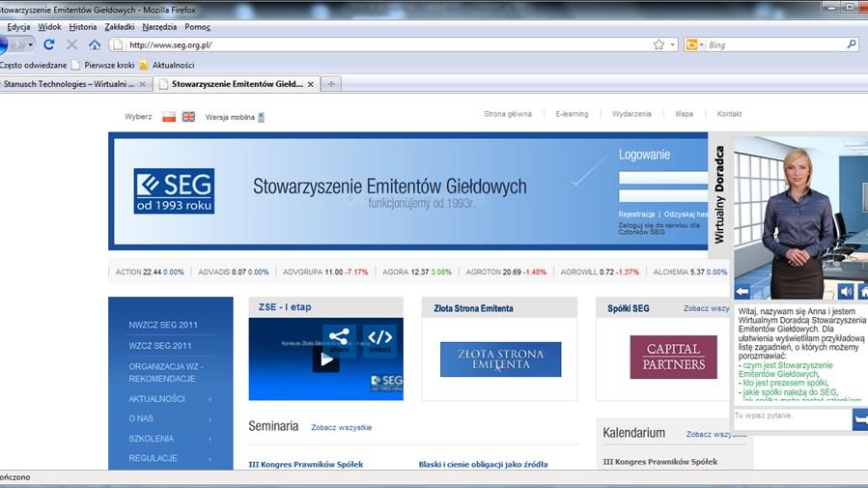Open NWZCZ SEG 2011 menu item

pyautogui.click(x=163, y=325)
